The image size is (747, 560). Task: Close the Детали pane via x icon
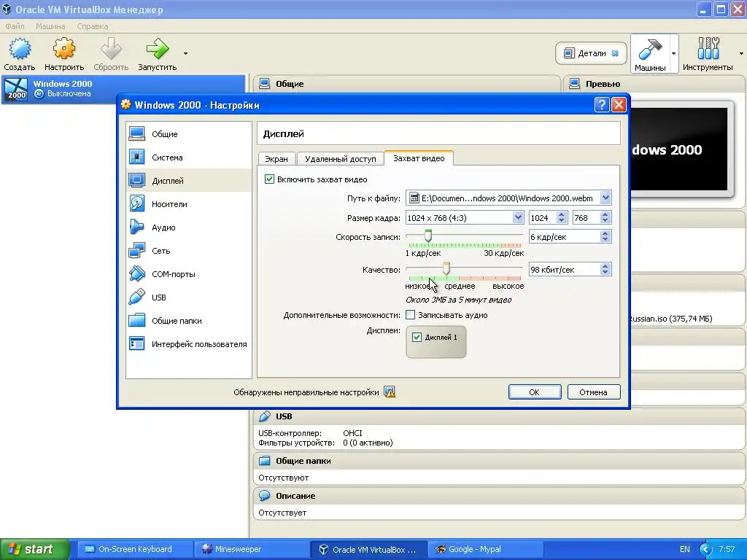(615, 53)
